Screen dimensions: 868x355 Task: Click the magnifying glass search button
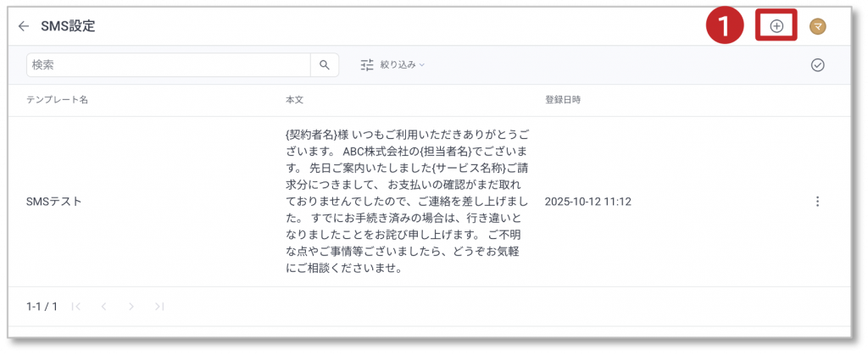tap(325, 64)
